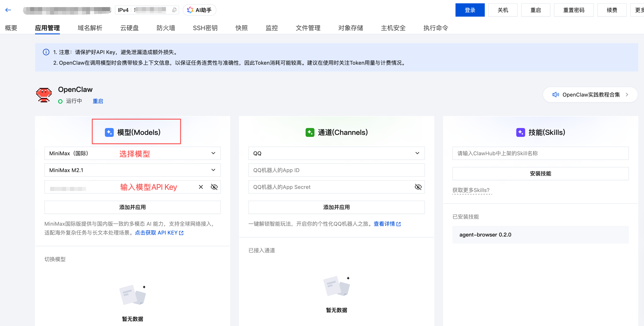Open the 文件管理 tab
Viewport: 644px width, 326px height.
click(308, 28)
